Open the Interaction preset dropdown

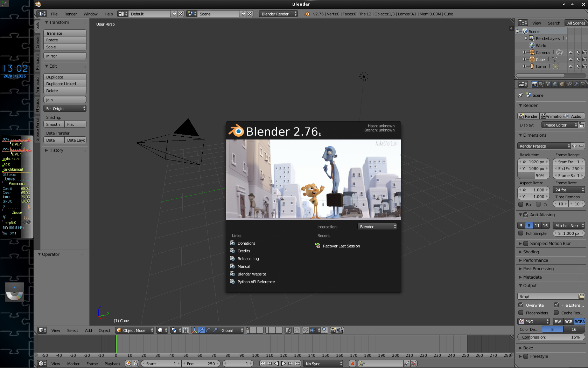[x=377, y=227]
